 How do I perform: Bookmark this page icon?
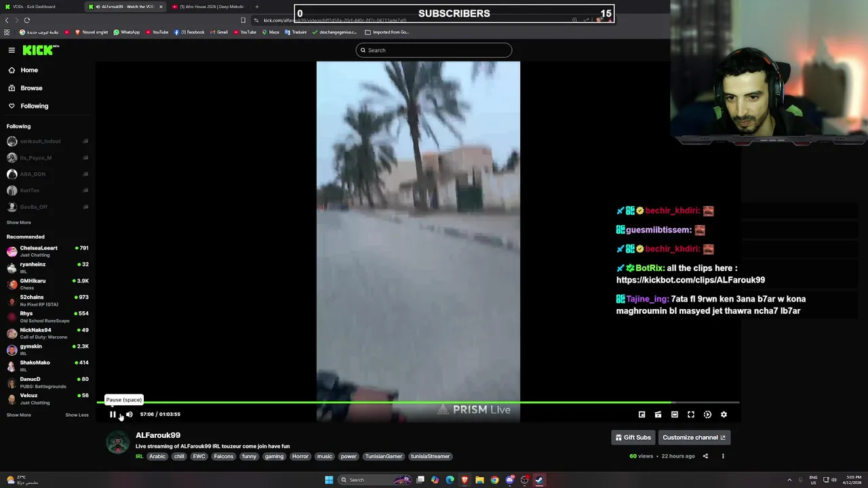[x=243, y=20]
